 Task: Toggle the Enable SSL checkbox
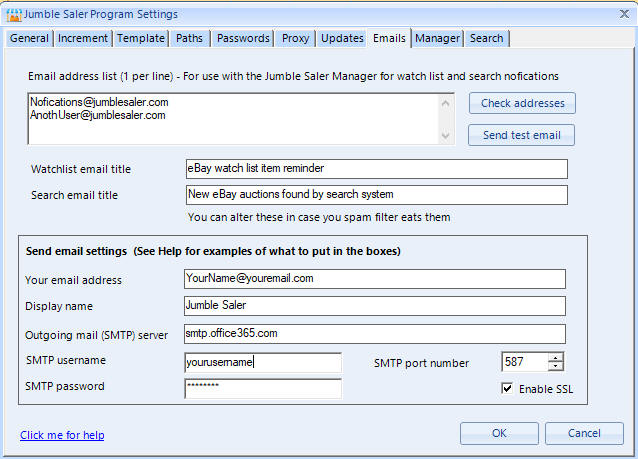(x=507, y=389)
